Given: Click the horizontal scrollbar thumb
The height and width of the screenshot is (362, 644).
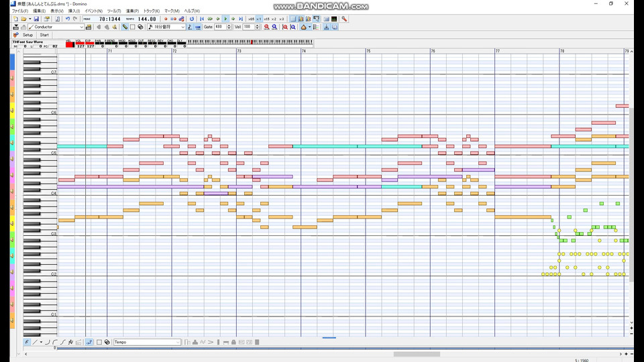Looking at the screenshot, I should [417, 354].
